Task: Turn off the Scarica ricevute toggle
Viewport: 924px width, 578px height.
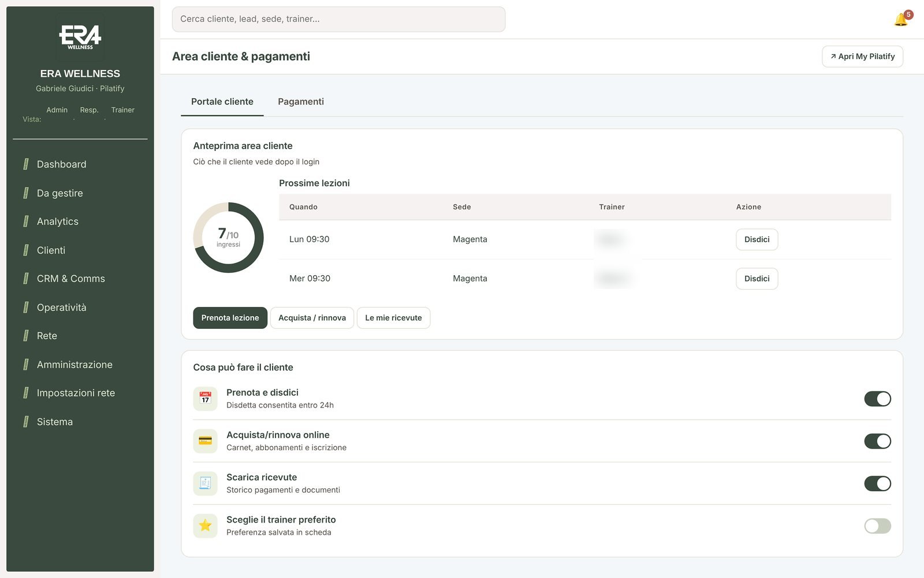Action: pyautogui.click(x=877, y=483)
